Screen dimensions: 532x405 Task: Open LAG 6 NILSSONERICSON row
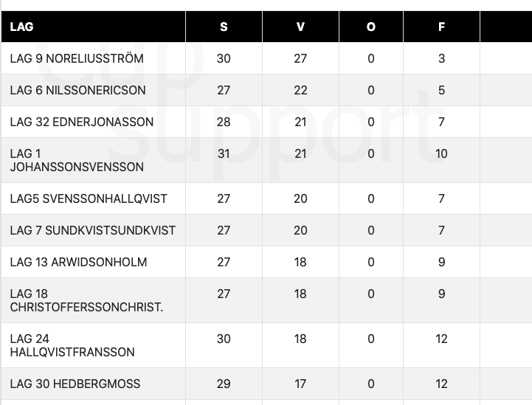point(77,90)
